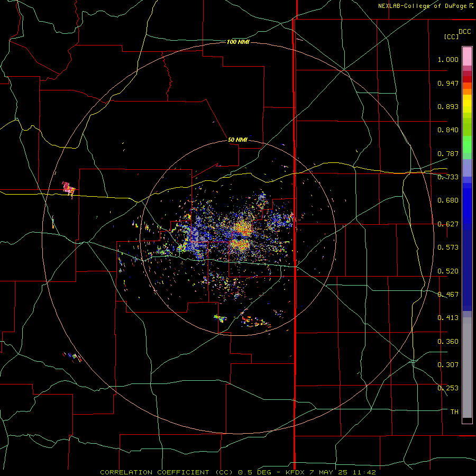This screenshot has height=476, width=476.
Task: Click the 0.573 scale value
Action: pyautogui.click(x=448, y=248)
